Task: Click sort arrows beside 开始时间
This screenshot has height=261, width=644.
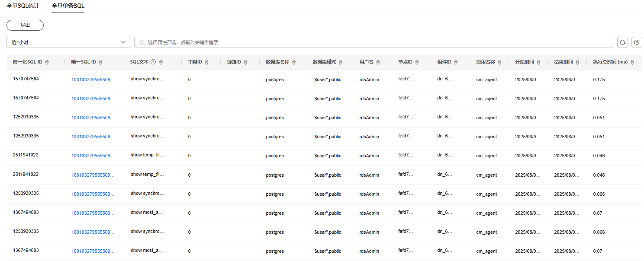Action: click(x=538, y=62)
